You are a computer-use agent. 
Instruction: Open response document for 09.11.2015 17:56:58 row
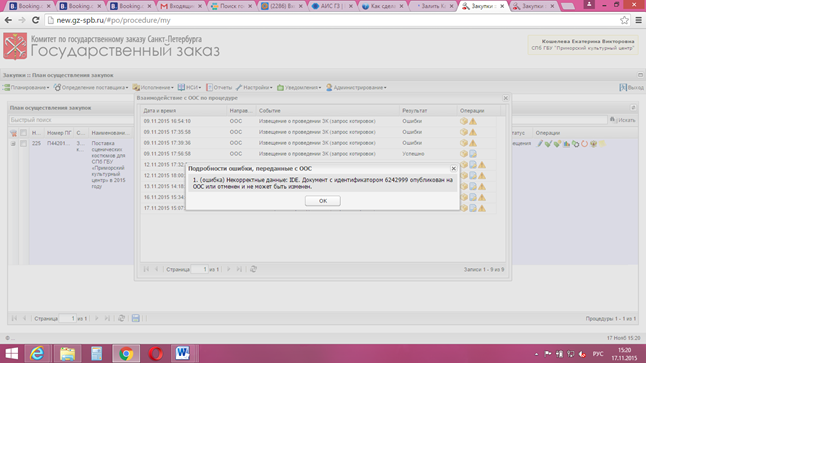473,154
